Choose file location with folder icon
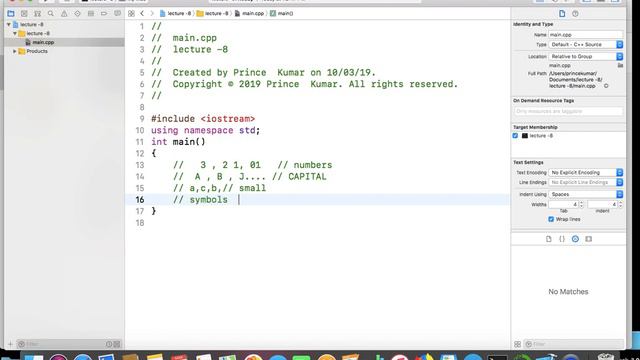The width and height of the screenshot is (640, 360). (x=620, y=65)
